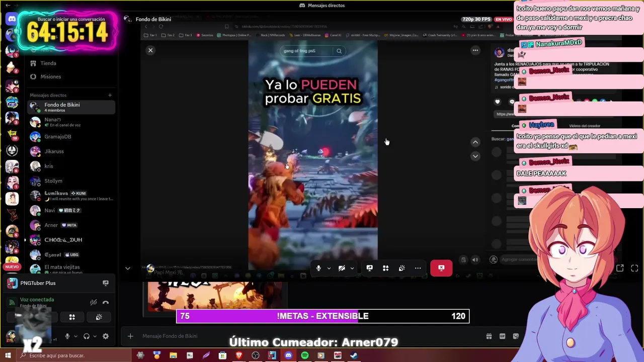The height and width of the screenshot is (362, 644).
Task: Mute microphone in user panel
Action: point(67,336)
